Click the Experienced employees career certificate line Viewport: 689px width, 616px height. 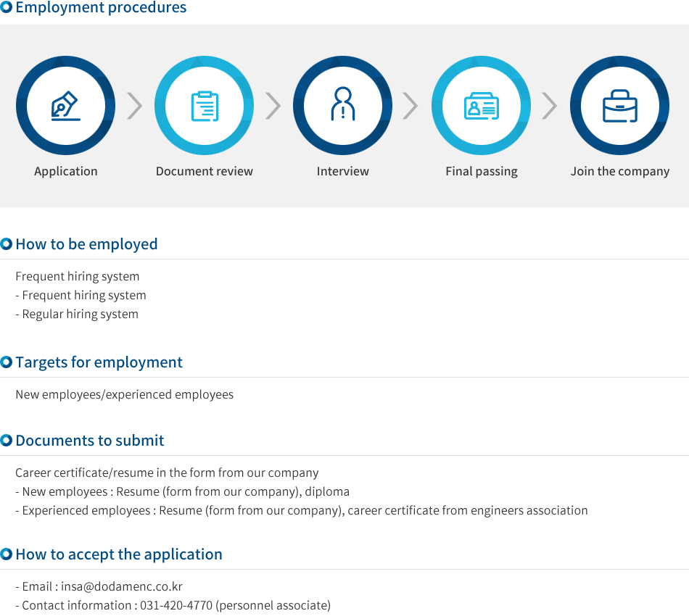pos(302,510)
